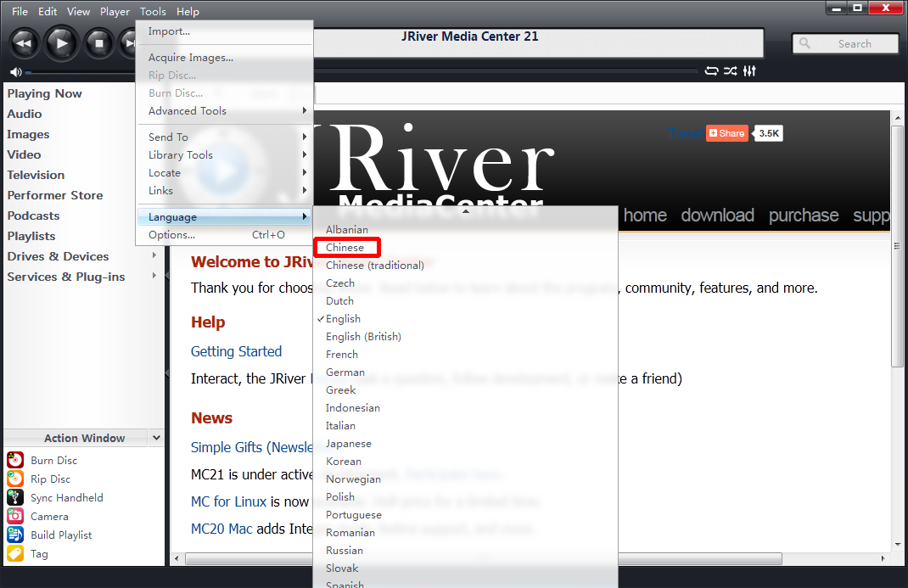Viewport: 908px width, 588px height.
Task: Click the MC20 Mac link
Action: (x=221, y=529)
